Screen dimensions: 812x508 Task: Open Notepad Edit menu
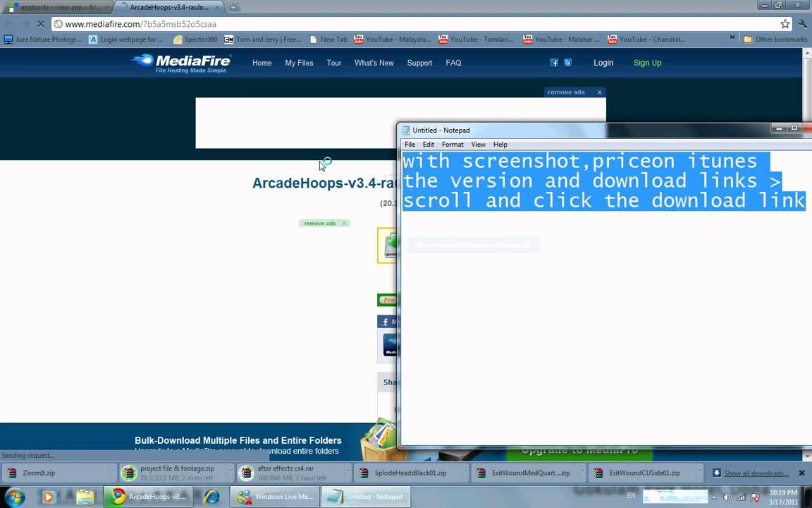(429, 145)
